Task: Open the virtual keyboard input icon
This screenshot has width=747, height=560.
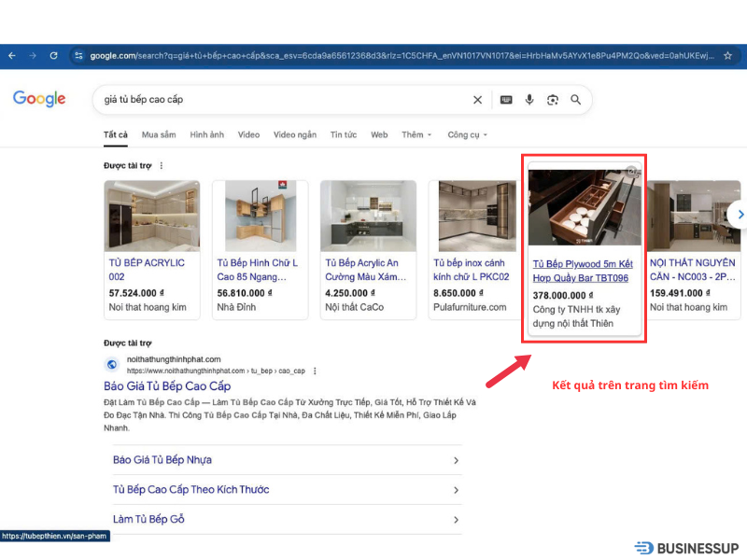Action: pyautogui.click(x=505, y=99)
